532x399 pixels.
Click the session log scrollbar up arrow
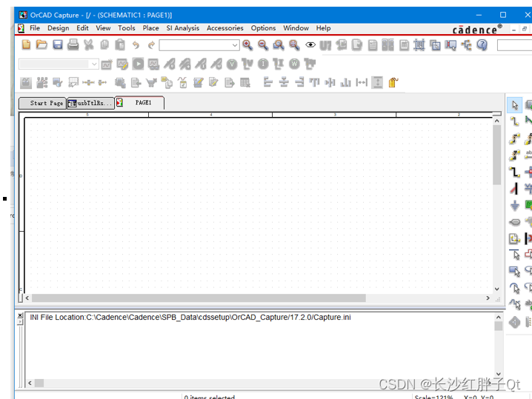[499, 318]
